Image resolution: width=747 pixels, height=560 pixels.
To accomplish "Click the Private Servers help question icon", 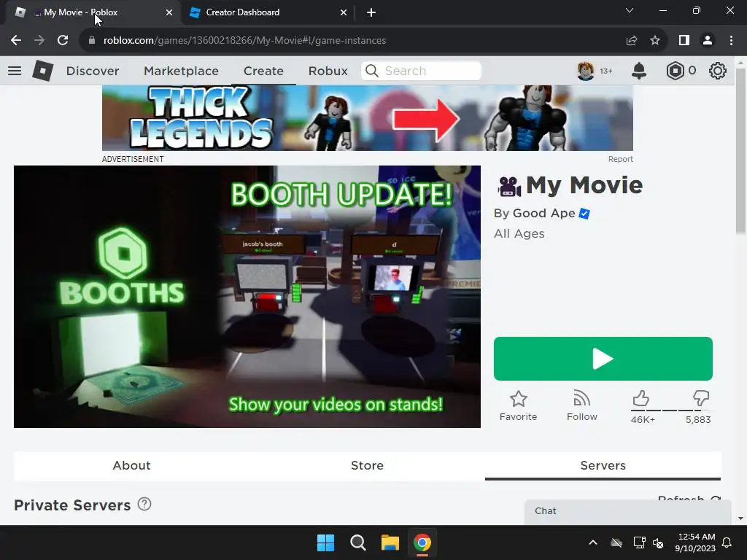I will tap(144, 504).
